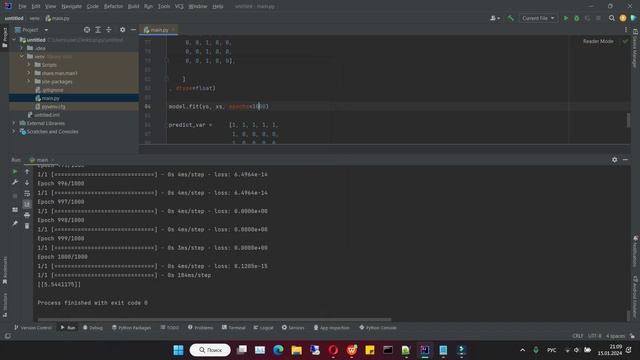Clear console with trash icon
The width and height of the screenshot is (640, 360).
click(27, 226)
